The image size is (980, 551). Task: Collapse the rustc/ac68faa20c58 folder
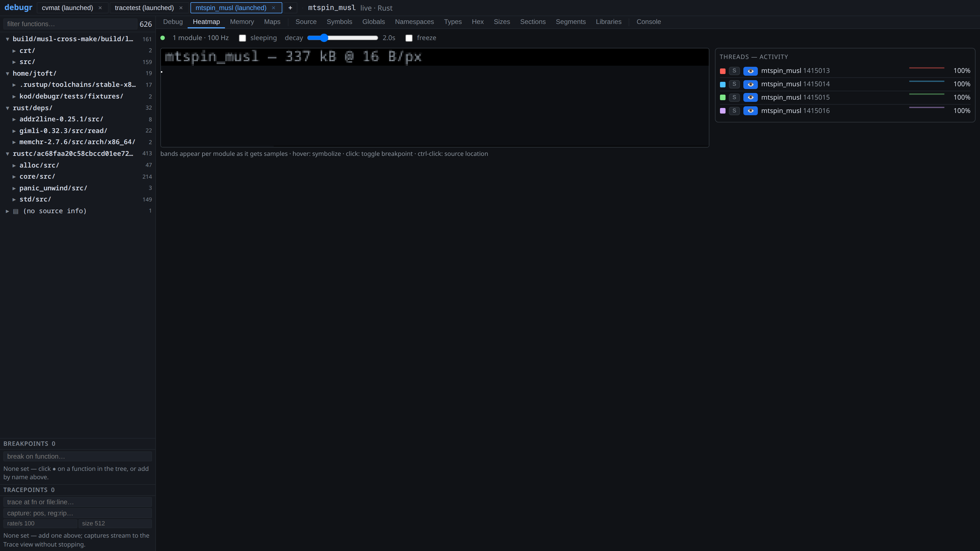(7, 154)
